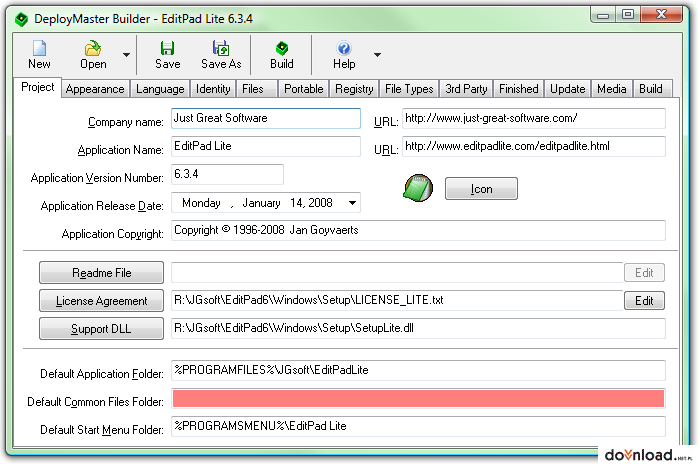This screenshot has width=698, height=464.
Task: Switch to the Portable tab
Action: click(x=304, y=89)
